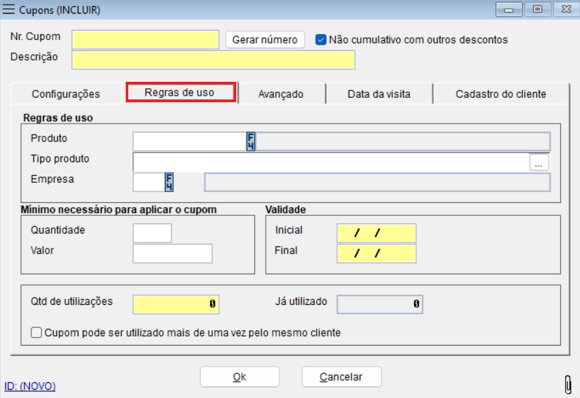Focus the Nr. Cupom field

(x=145, y=40)
